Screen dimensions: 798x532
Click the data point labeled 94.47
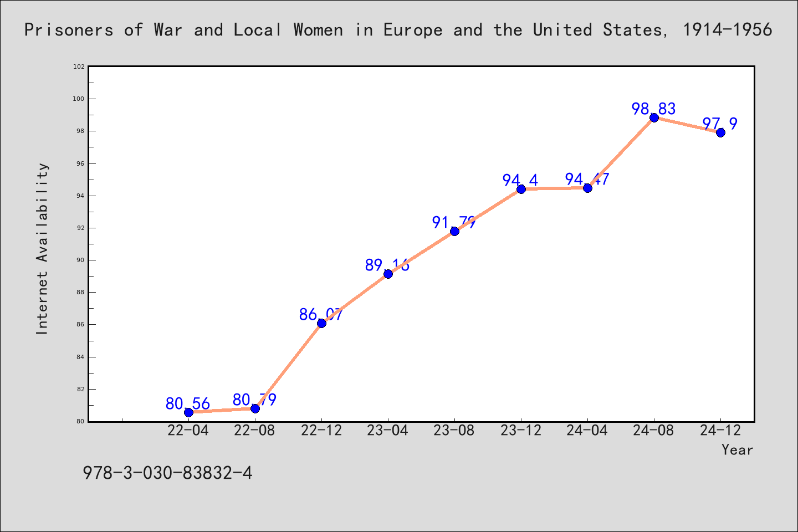(x=587, y=188)
